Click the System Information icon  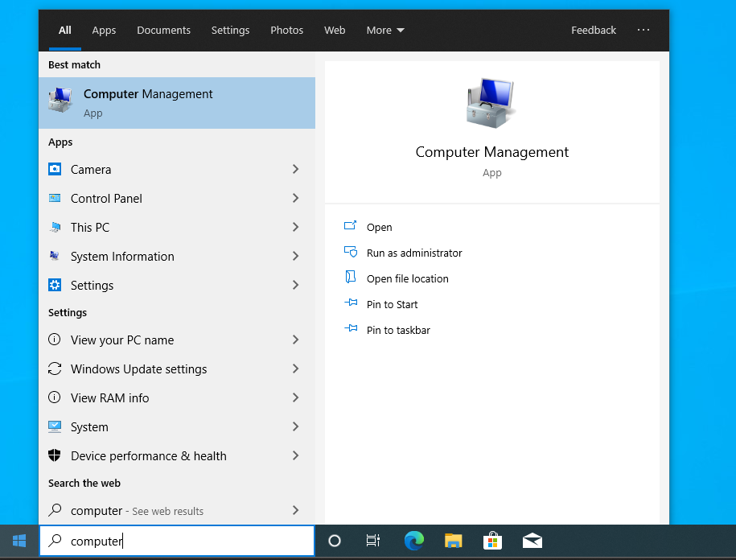tap(55, 256)
